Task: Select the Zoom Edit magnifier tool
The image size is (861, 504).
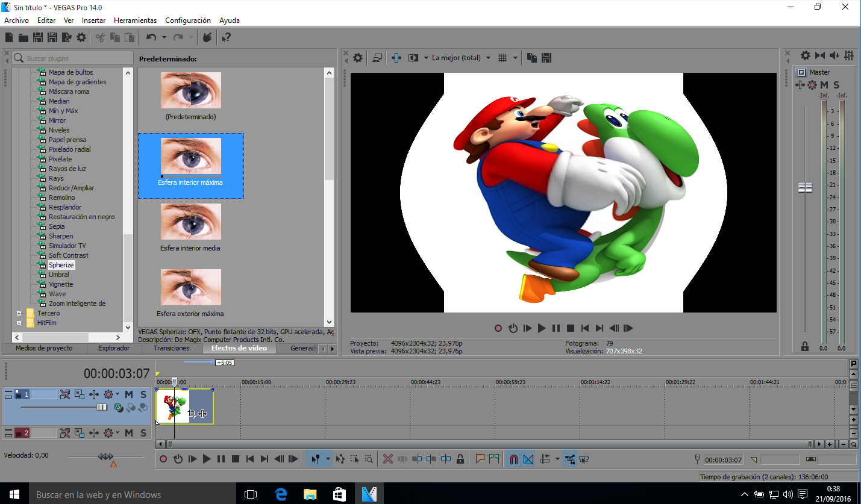Action: coord(369,459)
